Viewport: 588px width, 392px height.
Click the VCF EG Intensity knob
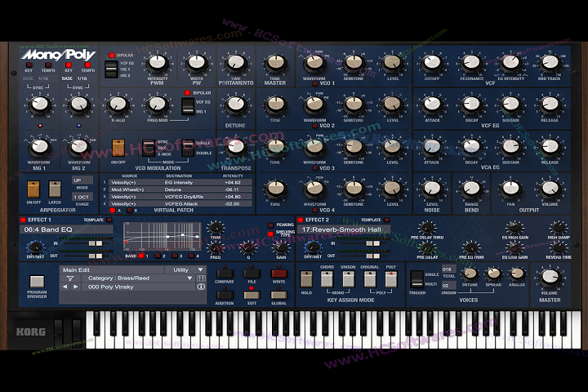coord(510,64)
